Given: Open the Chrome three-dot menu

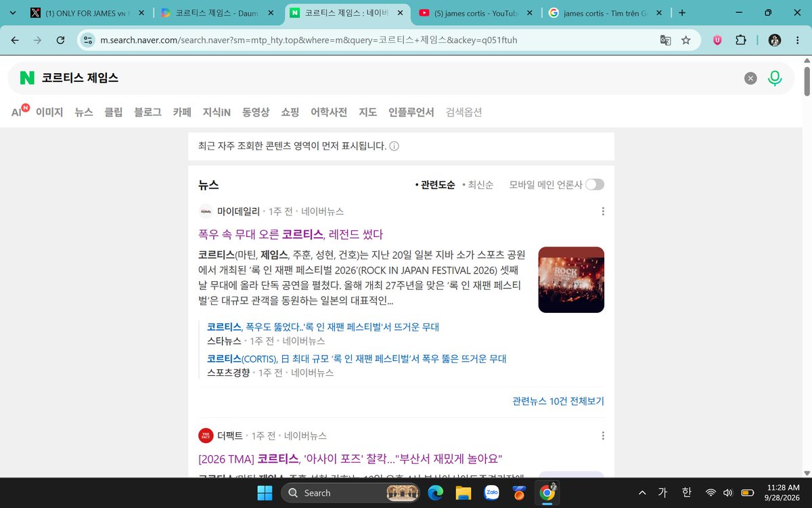Looking at the screenshot, I should tap(798, 40).
